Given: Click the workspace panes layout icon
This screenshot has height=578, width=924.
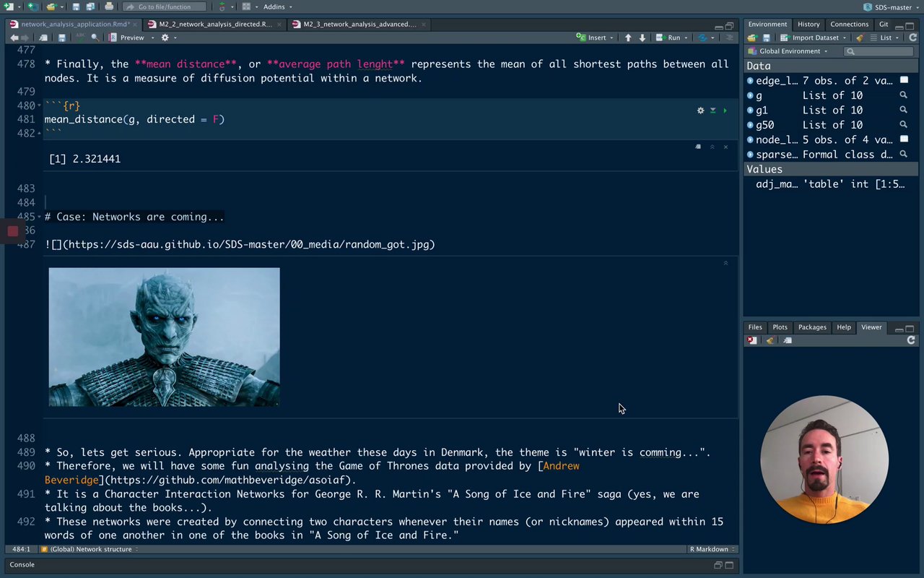Looking at the screenshot, I should [246, 7].
